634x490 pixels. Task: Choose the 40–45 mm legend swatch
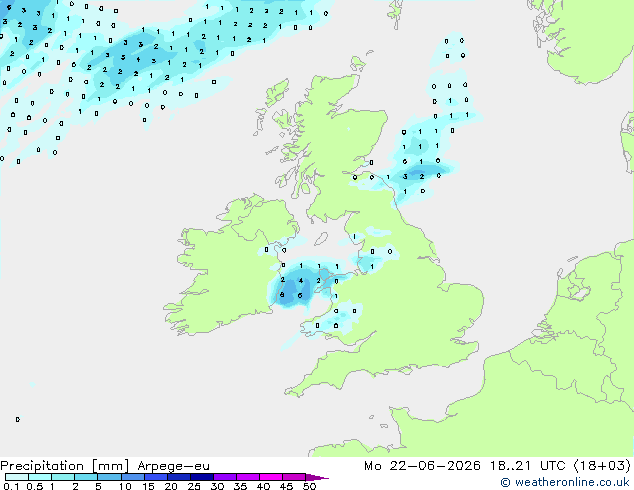coord(271,477)
